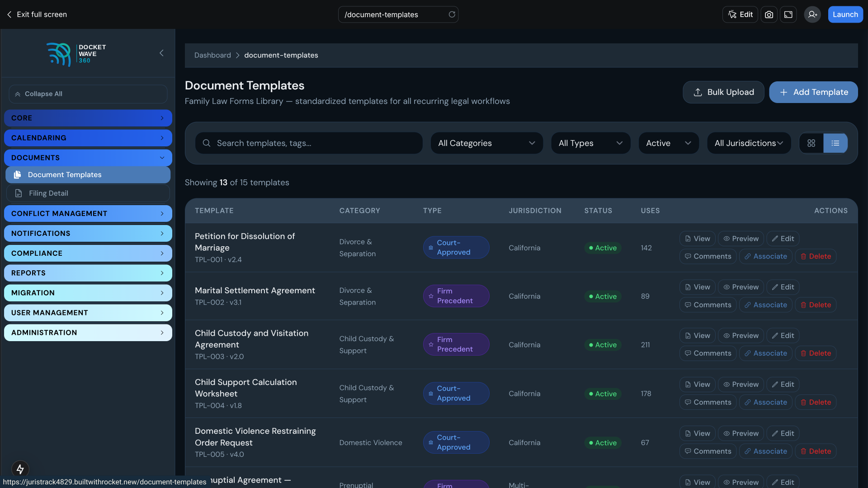Image resolution: width=868 pixels, height=488 pixels.
Task: Delete the Domestic Violence Restraining Order Request template
Action: 816,451
